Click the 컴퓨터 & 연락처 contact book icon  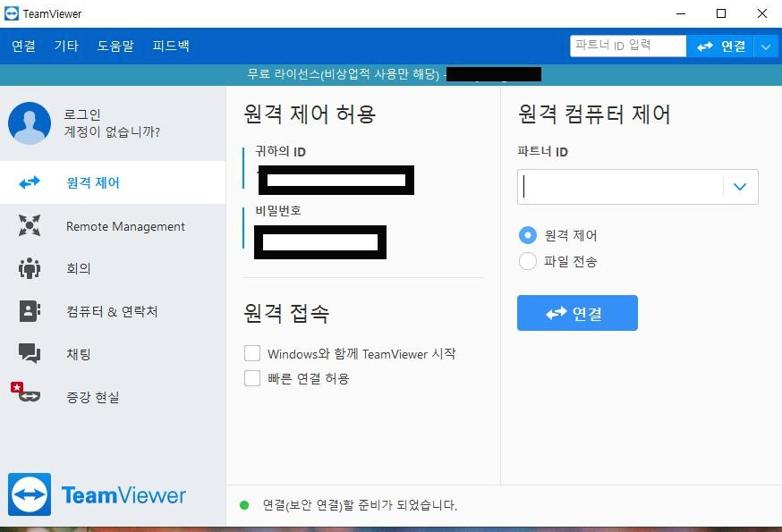(30, 311)
